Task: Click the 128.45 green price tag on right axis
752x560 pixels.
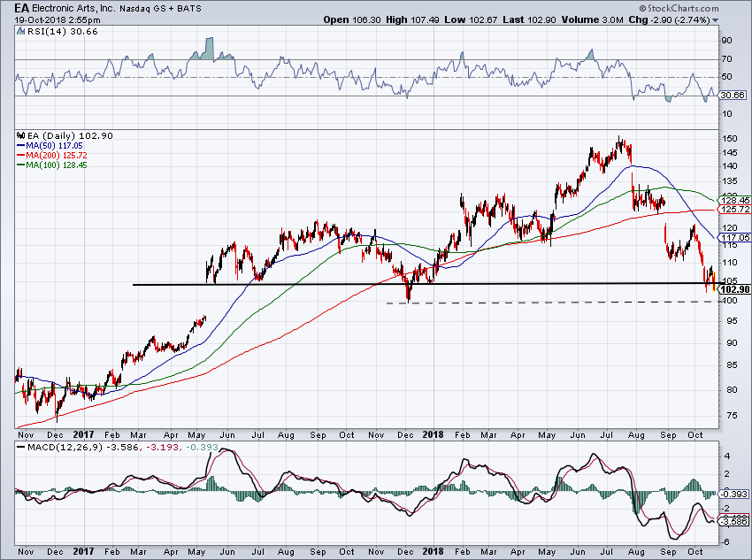Action: (x=734, y=201)
